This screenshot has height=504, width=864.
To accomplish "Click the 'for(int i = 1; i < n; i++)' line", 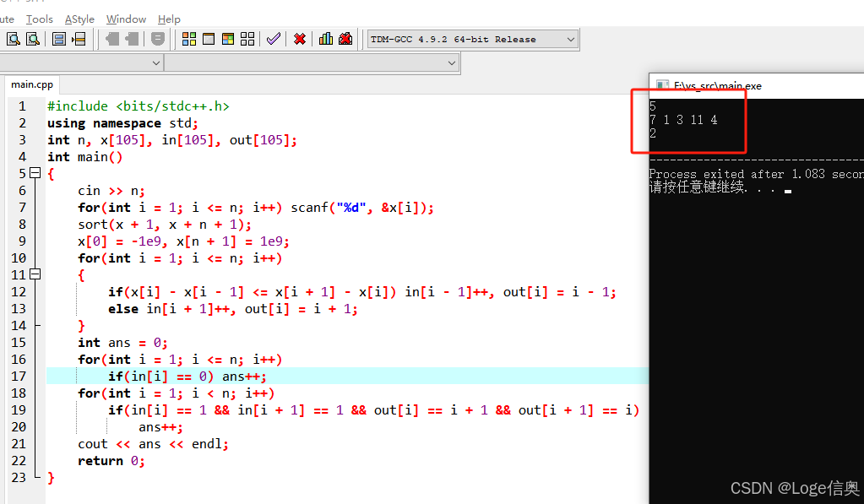I will pyautogui.click(x=176, y=393).
